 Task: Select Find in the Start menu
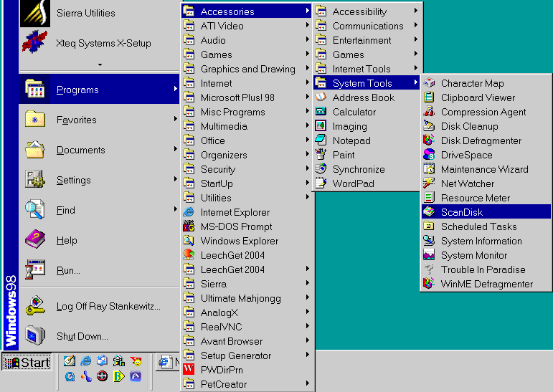[100, 210]
